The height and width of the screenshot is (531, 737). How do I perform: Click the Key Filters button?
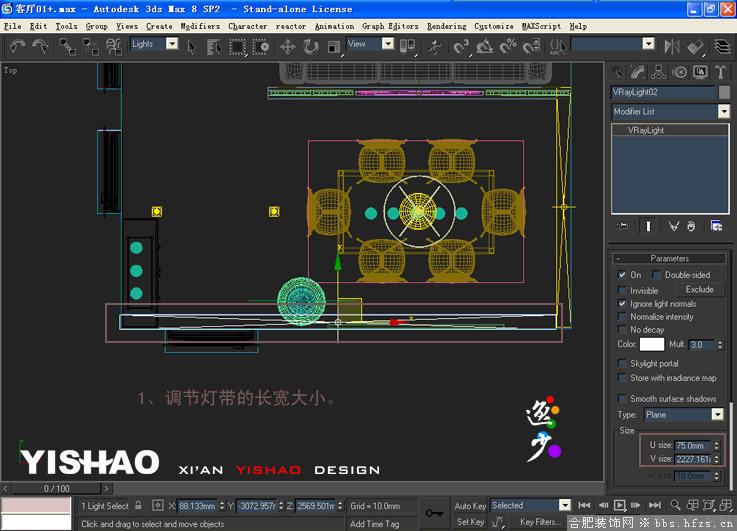pos(540,522)
